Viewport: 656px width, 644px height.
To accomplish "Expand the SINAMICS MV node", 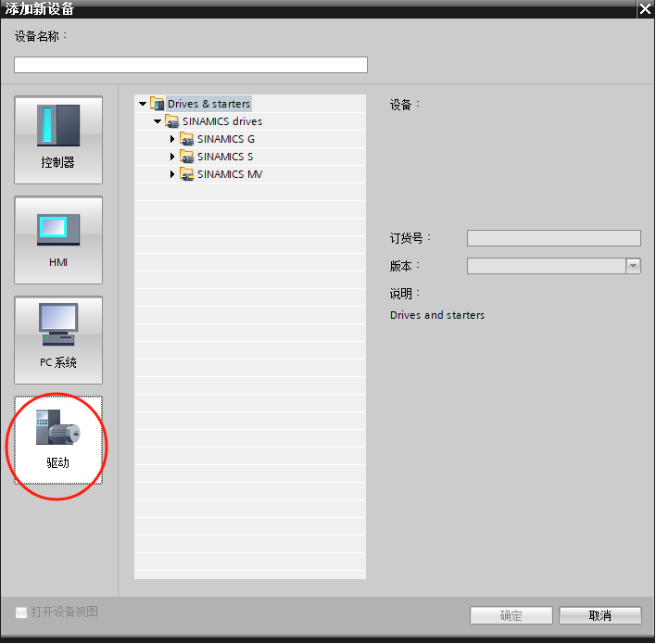I will click(172, 174).
